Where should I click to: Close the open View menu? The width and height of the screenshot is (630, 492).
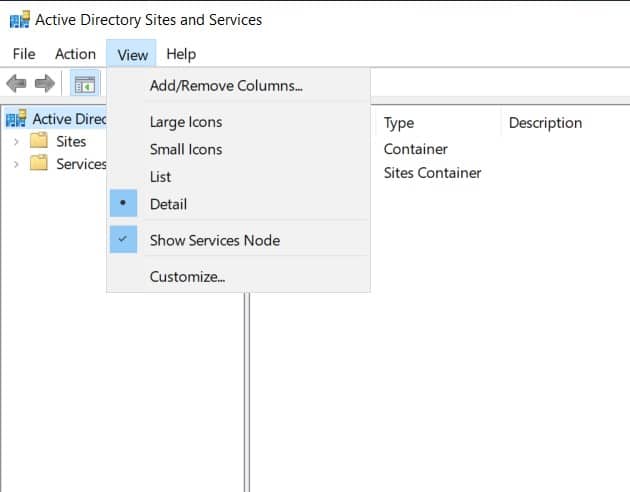[132, 54]
